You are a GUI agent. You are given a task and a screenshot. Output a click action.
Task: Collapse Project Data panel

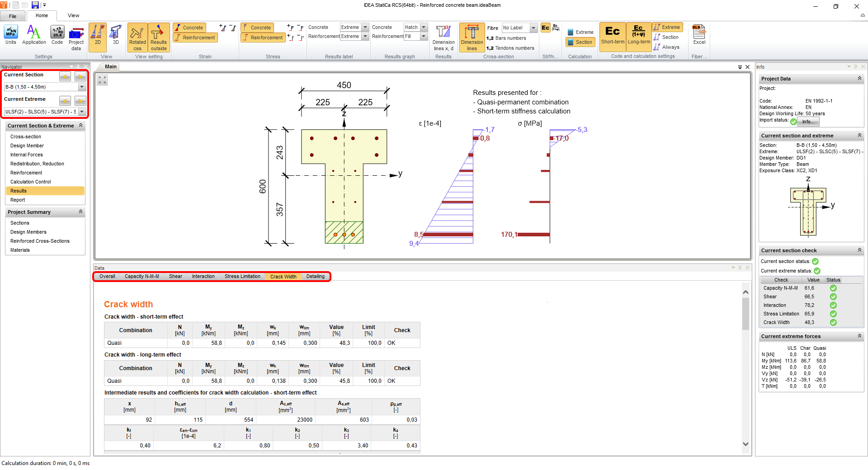coord(859,78)
